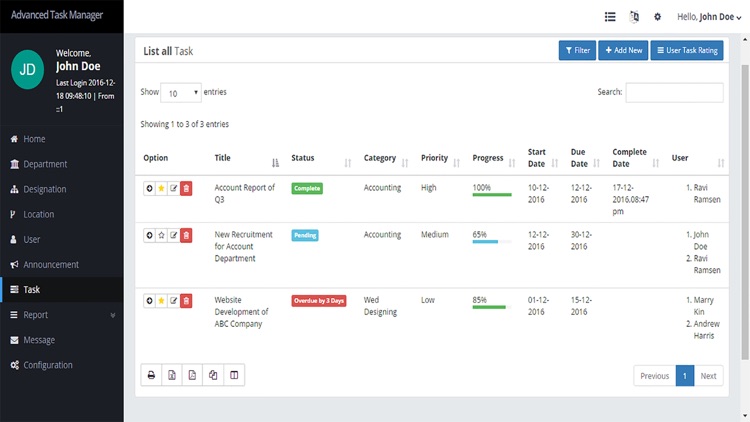Unstar the Account Report of Q3 task
The width and height of the screenshot is (750, 422).
[161, 189]
